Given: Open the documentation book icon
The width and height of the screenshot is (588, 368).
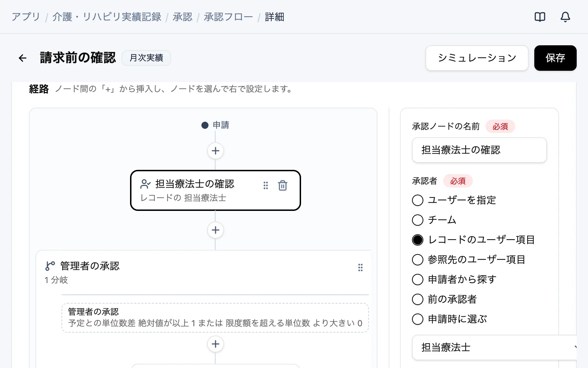Looking at the screenshot, I should pos(540,17).
